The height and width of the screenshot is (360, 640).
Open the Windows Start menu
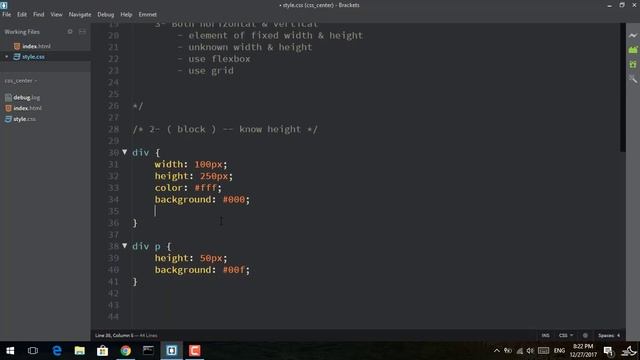[x=10, y=351]
